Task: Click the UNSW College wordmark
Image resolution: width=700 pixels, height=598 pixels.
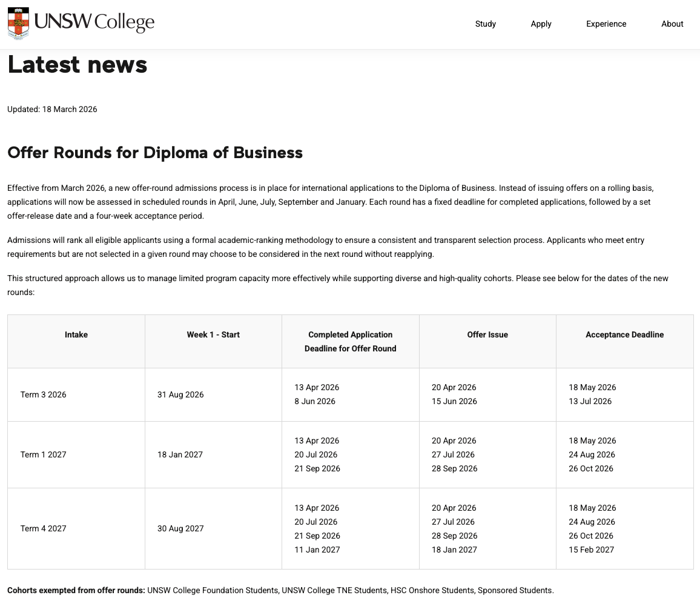Action: point(94,23)
